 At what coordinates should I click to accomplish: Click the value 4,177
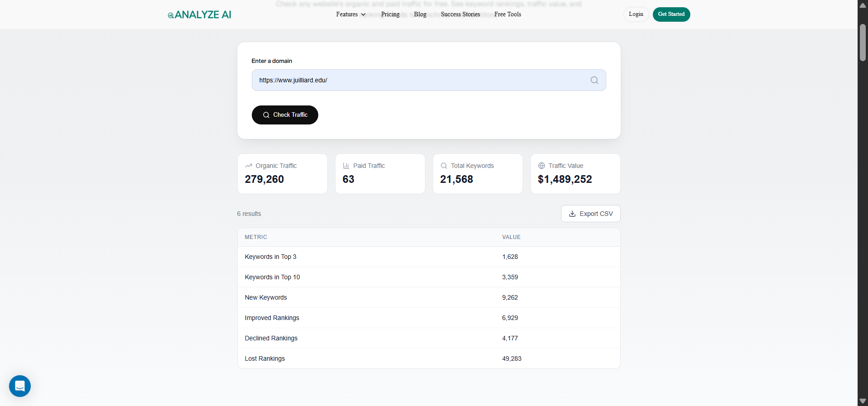pos(510,338)
